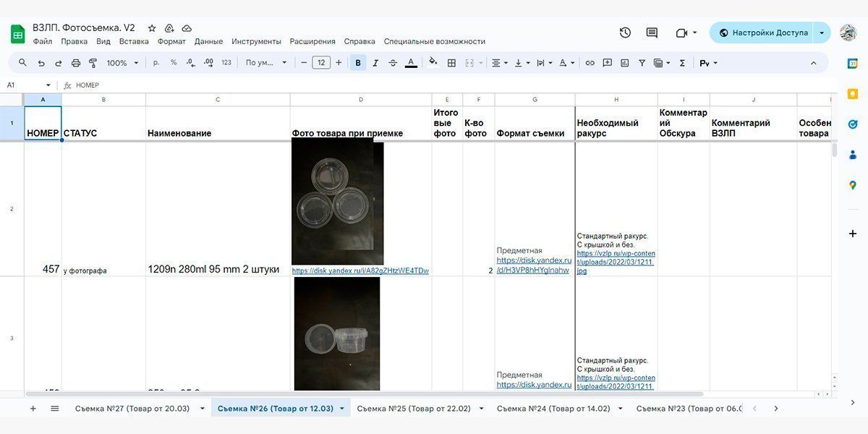Open Google Keep in side panel
Image resolution: width=868 pixels, height=434 pixels.
853,93
